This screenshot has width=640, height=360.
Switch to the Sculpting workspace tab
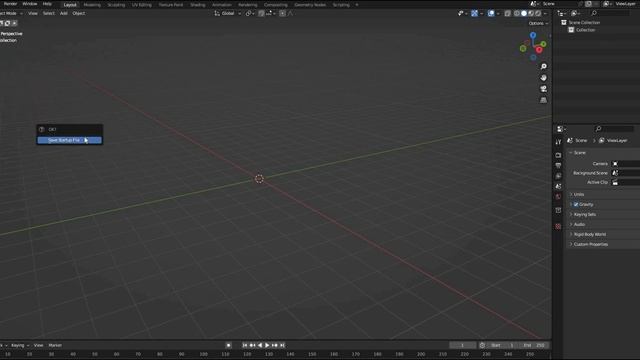116,5
